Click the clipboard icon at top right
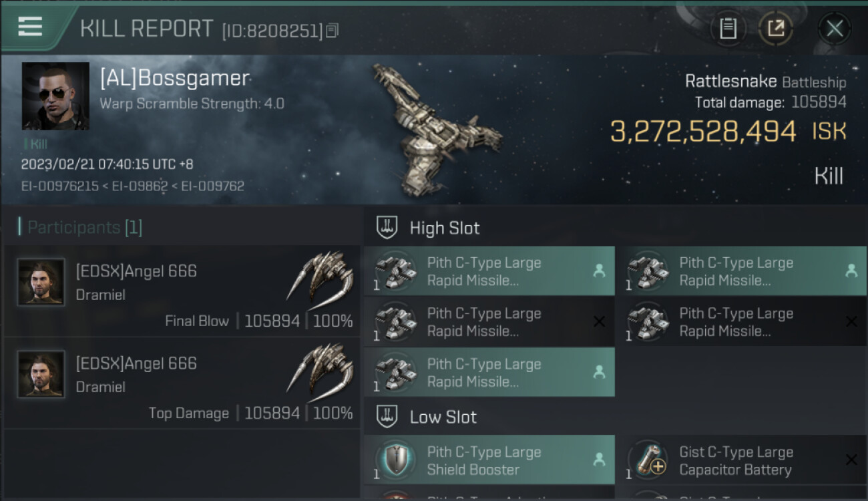The width and height of the screenshot is (868, 501). click(x=728, y=29)
